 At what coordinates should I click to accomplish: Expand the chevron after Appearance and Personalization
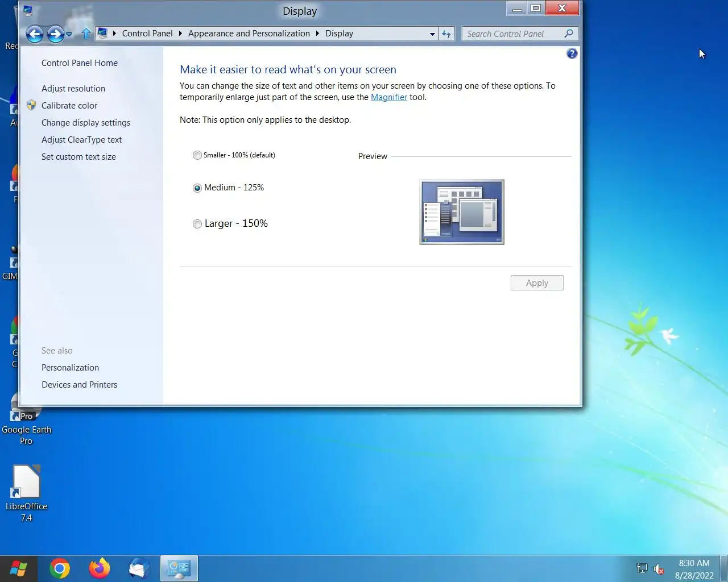click(317, 34)
